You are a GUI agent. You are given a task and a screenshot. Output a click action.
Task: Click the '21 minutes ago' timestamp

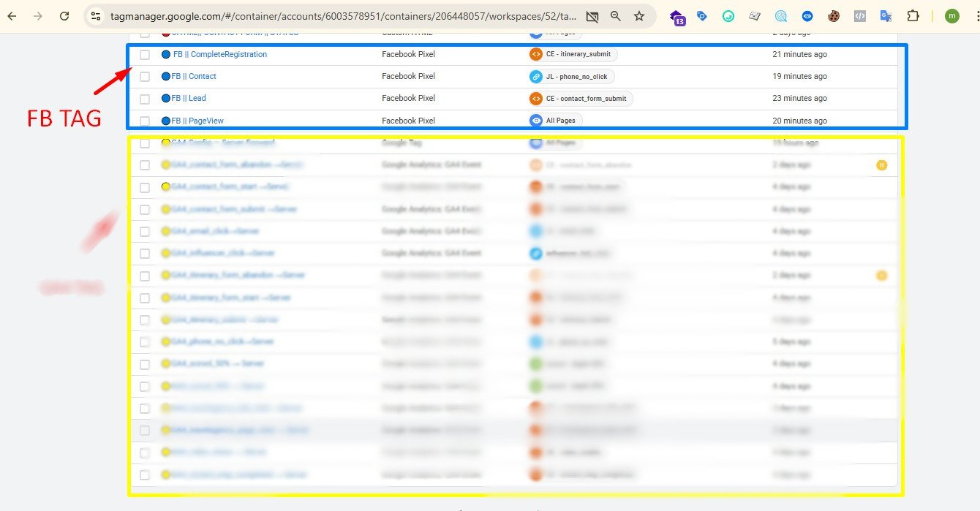coord(800,54)
